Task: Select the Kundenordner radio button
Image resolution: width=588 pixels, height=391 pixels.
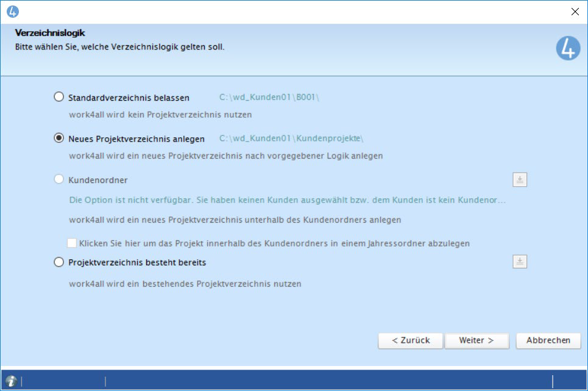Action: 59,180
